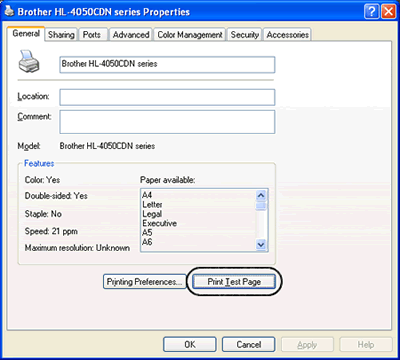
Task: Open the Accessories tab
Action: click(x=287, y=35)
